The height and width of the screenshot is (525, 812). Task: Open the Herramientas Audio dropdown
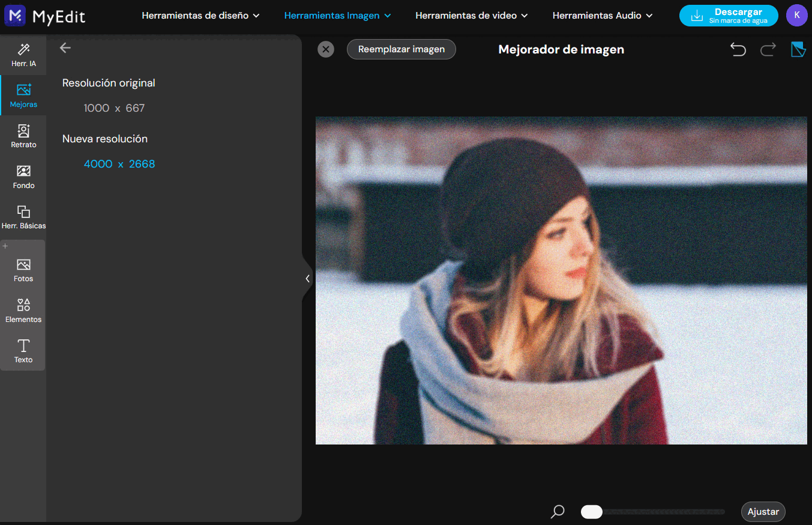602,16
